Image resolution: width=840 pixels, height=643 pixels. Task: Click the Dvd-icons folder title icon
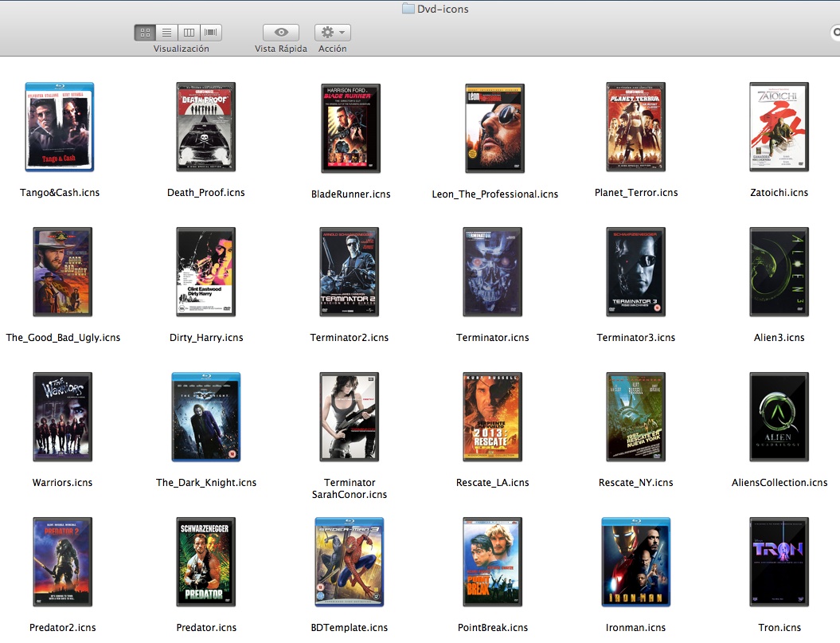click(408, 9)
